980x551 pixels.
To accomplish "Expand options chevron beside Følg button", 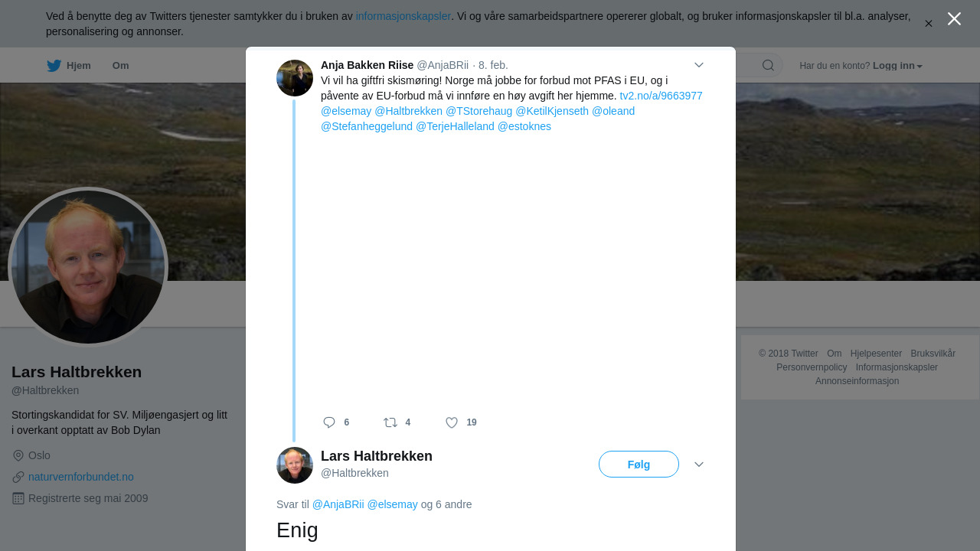I will tap(699, 465).
